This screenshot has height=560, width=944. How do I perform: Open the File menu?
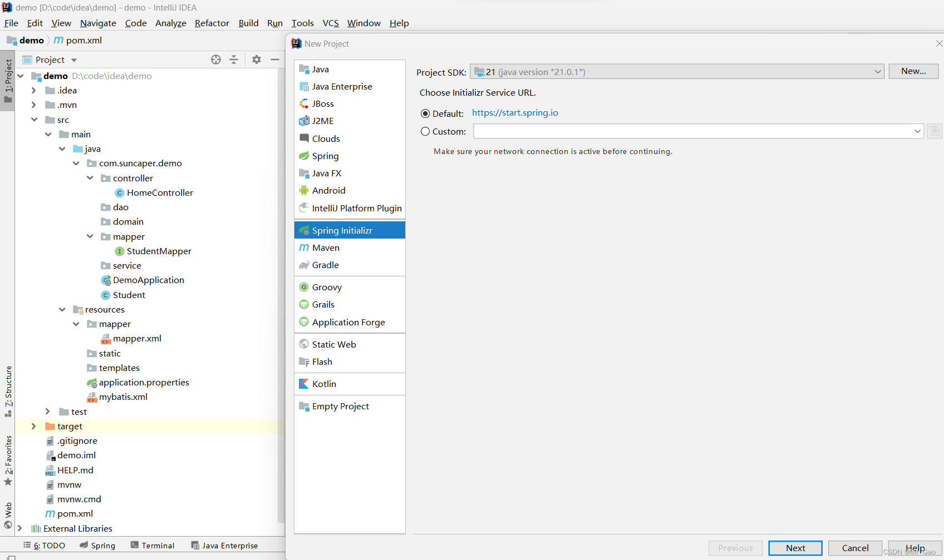(11, 23)
